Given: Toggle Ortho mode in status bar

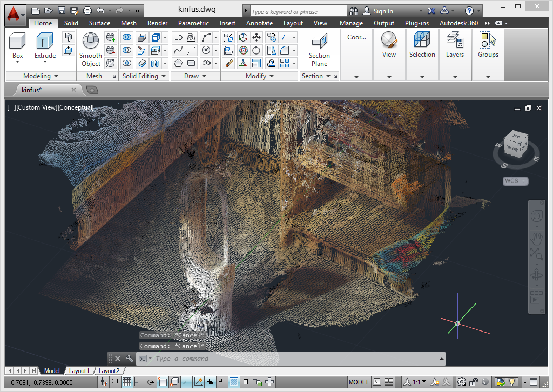Looking at the screenshot, I should pos(139,382).
